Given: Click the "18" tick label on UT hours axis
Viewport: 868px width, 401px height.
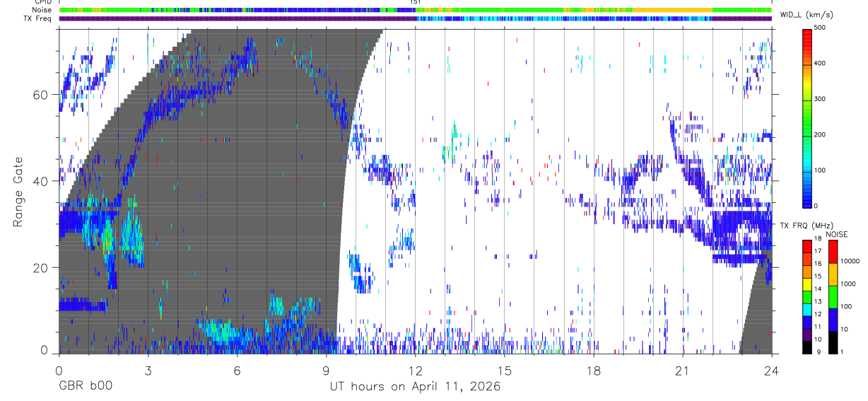Looking at the screenshot, I should [593, 371].
